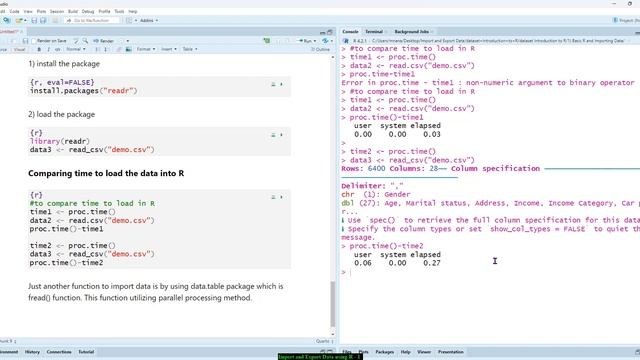Screen dimensions: 640x360
Task: Expand the open file recent dropdown arrow
Action: click(x=25, y=20)
